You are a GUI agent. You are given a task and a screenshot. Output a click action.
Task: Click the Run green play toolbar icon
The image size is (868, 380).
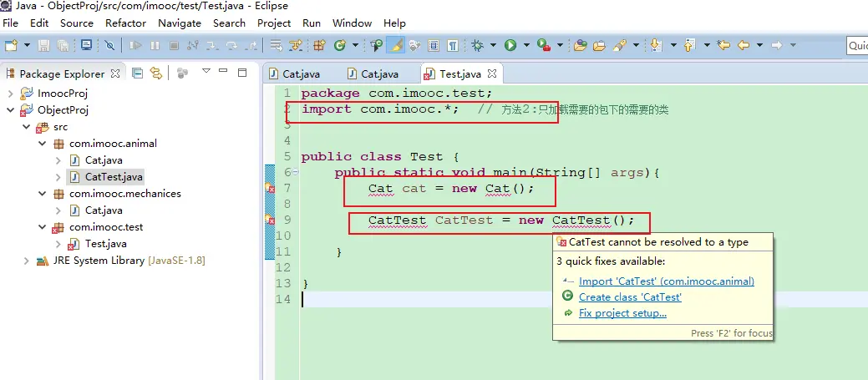pyautogui.click(x=510, y=45)
